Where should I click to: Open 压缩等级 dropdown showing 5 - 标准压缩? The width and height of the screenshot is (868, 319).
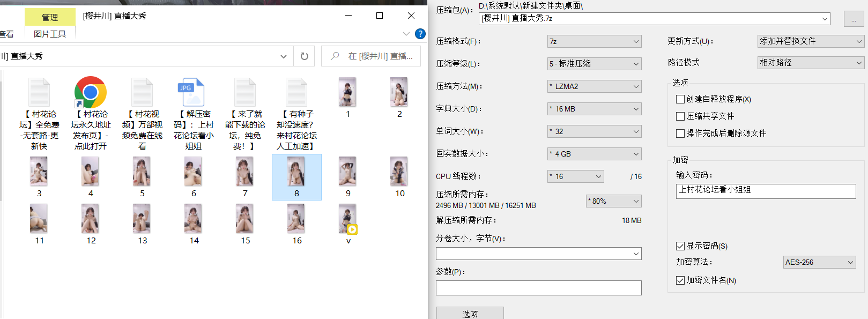[x=595, y=64]
